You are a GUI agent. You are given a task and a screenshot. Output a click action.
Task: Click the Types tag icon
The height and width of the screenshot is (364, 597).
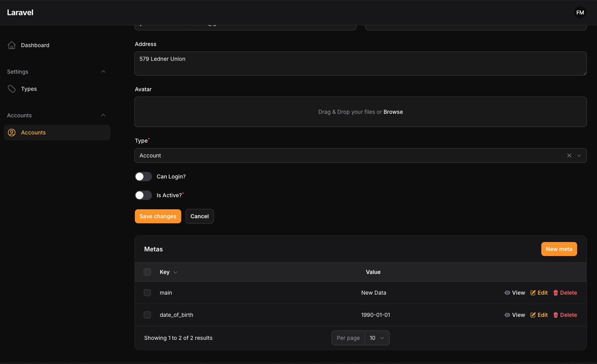(x=12, y=89)
